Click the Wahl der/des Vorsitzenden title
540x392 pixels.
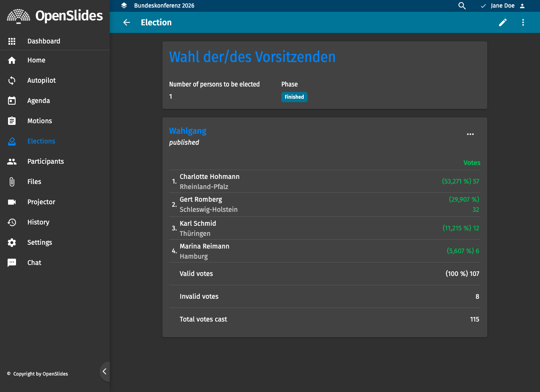coord(252,57)
